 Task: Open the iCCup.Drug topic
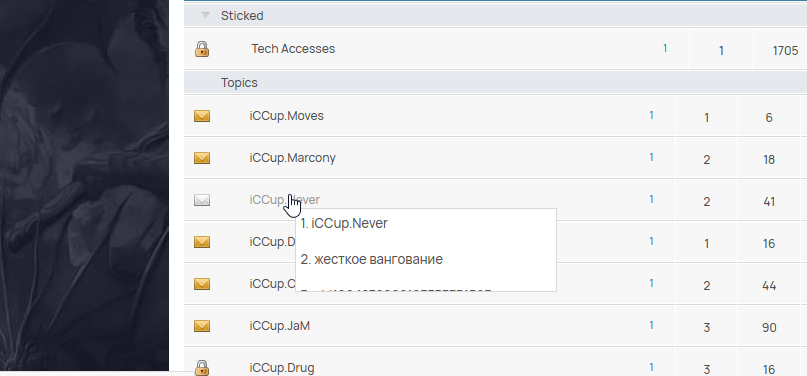pyautogui.click(x=282, y=368)
